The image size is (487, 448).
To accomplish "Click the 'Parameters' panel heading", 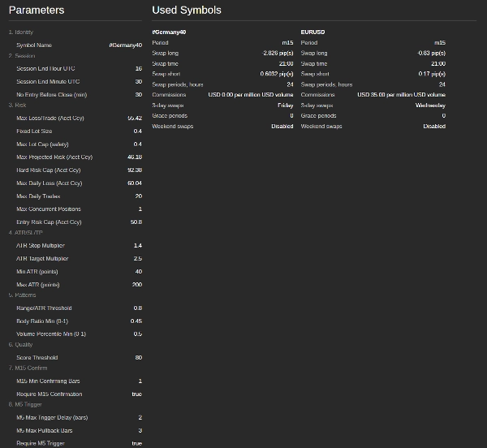I will coord(37,11).
